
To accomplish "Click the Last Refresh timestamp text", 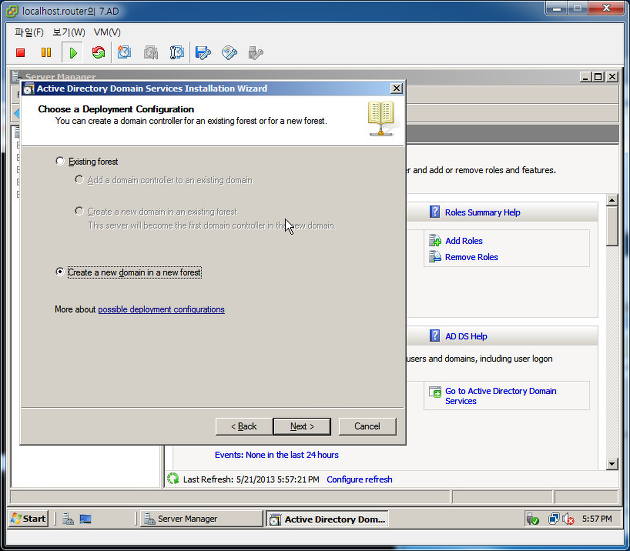I will pos(251,479).
